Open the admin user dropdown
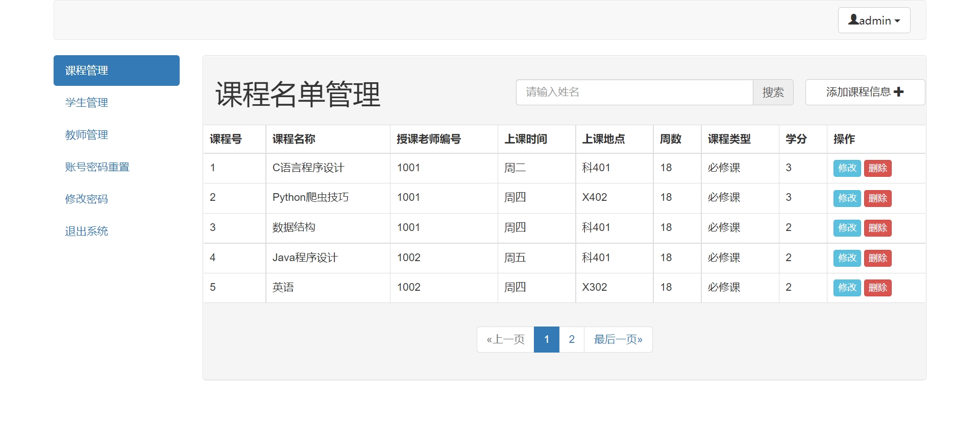The width and height of the screenshot is (980, 442). tap(874, 20)
